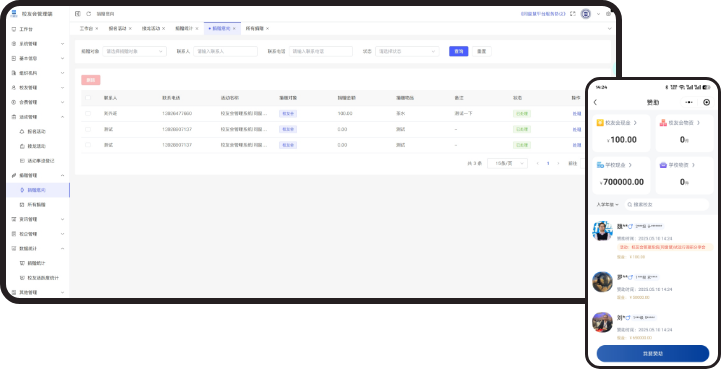Click the refresh icon in top bar

pyautogui.click(x=89, y=14)
